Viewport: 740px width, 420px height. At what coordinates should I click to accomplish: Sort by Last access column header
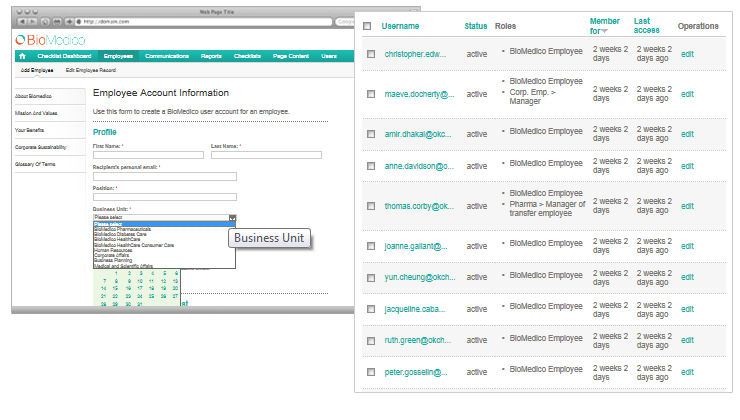click(646, 26)
